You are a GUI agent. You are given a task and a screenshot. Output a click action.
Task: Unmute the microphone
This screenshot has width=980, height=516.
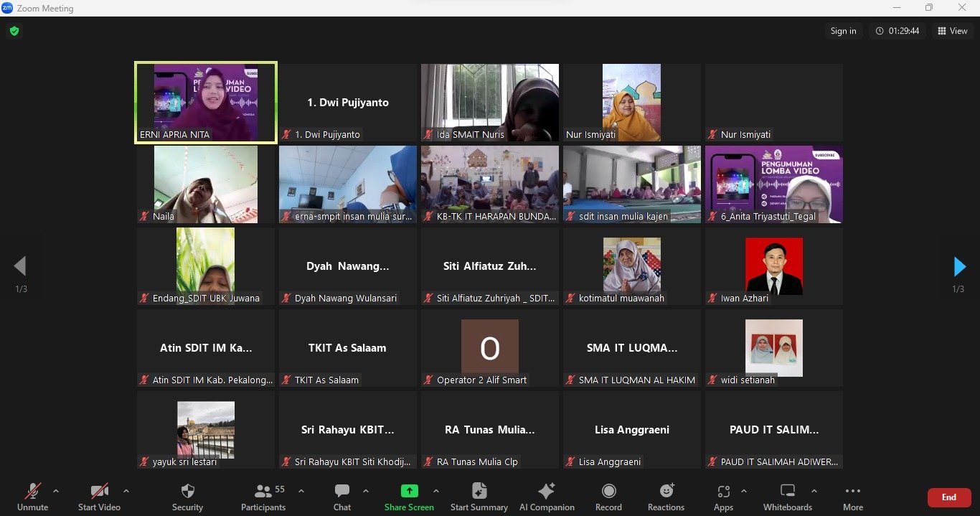tap(32, 492)
